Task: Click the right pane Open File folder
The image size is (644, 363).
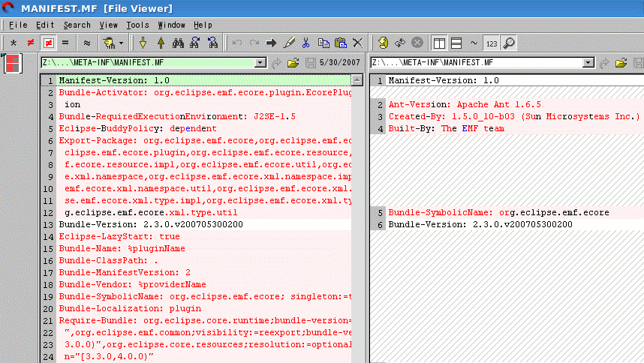Action: 621,63
